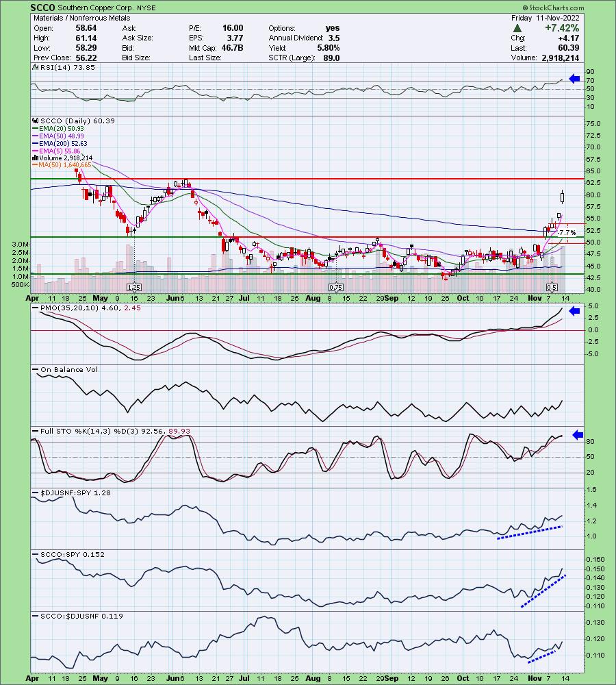Click the SCTR (Large) value 89.0
This screenshot has height=685, width=616.
click(331, 58)
